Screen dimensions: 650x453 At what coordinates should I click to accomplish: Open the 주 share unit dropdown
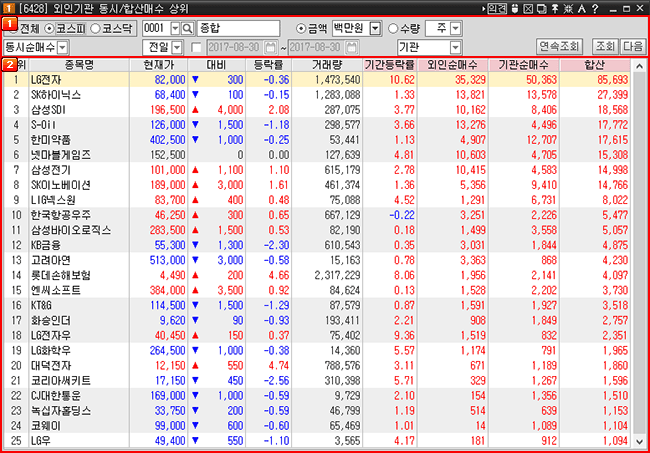pos(456,29)
